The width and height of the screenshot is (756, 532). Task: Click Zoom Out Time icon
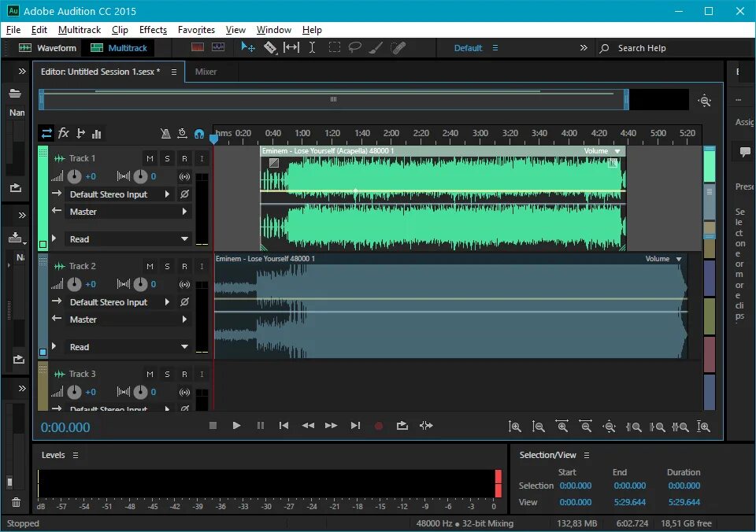point(585,427)
